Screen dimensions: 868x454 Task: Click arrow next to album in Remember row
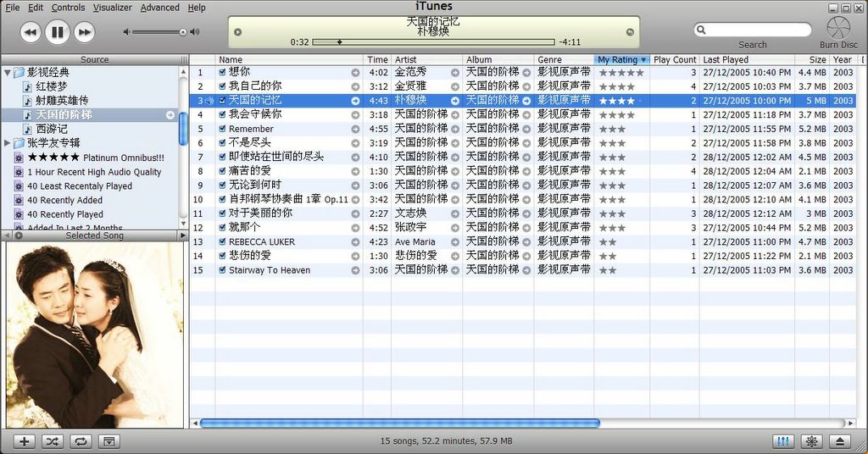[526, 129]
